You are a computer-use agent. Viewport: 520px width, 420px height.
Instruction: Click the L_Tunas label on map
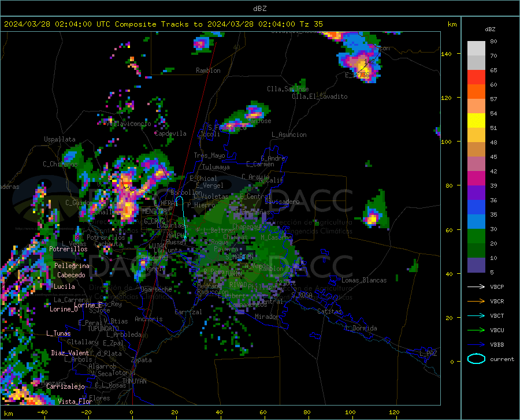58,333
